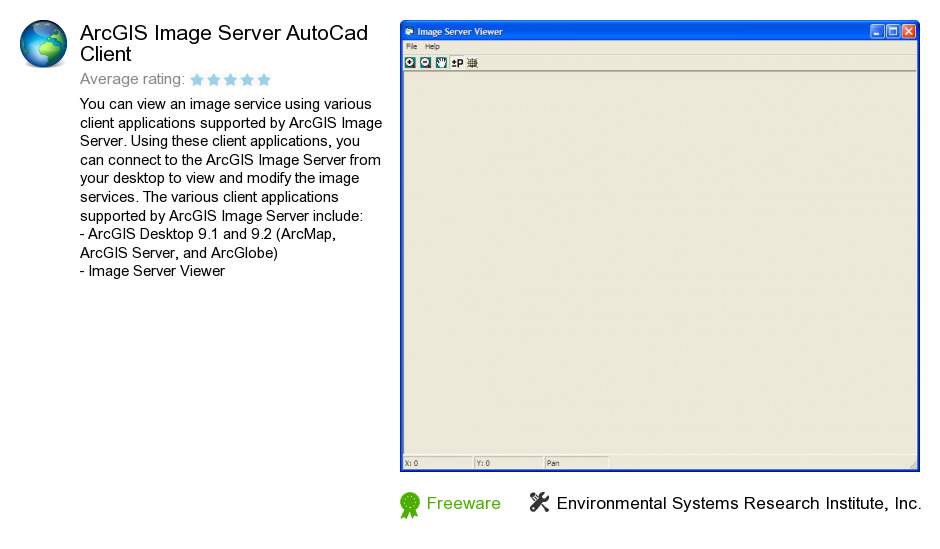The image size is (940, 549).
Task: Click the green Freeware ribbon badge icon
Action: point(410,505)
